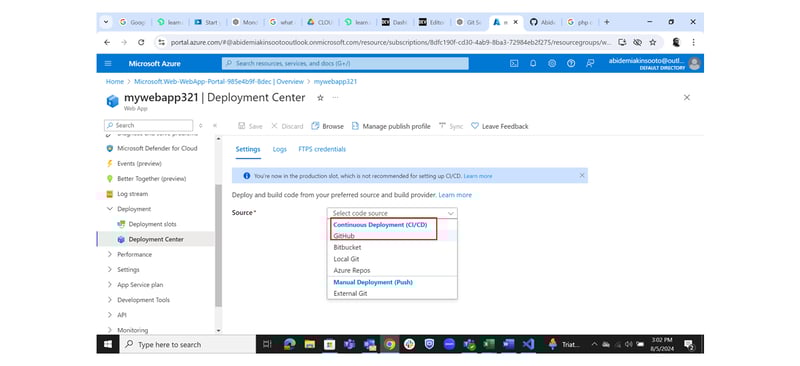Expand the App Service plan section
The height and width of the screenshot is (366, 800).
tap(109, 285)
